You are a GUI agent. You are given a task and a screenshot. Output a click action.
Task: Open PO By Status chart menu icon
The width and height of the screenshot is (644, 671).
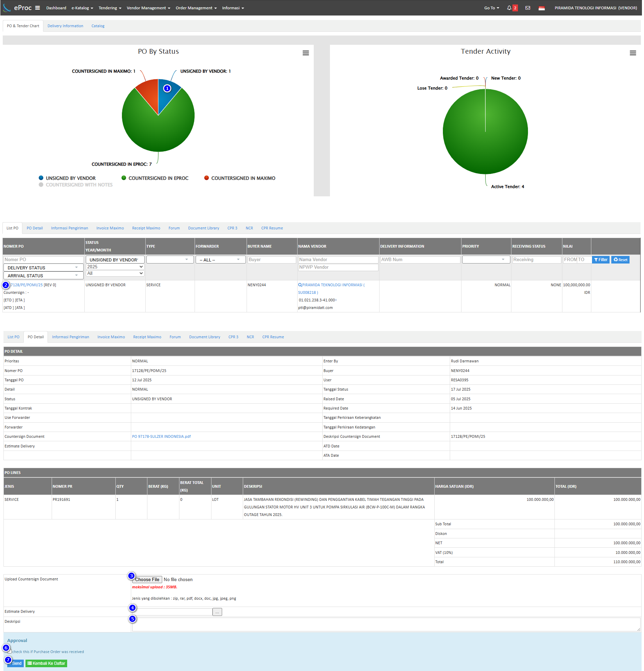305,53
